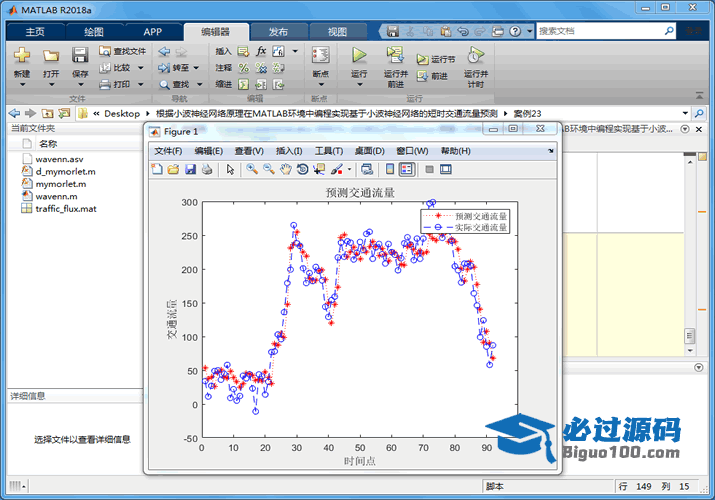Click the 保存 (Save) floppy icon in ribbon
The image size is (715, 500).
coord(80,55)
